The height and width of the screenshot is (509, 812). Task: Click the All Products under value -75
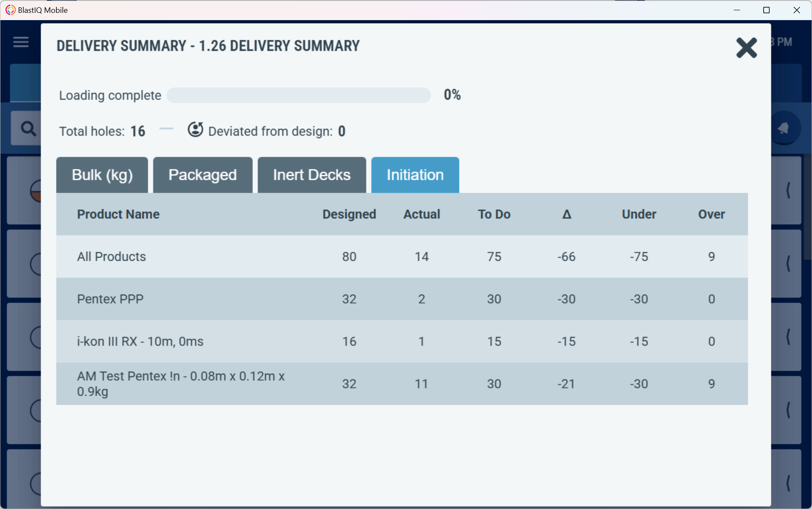[639, 256]
